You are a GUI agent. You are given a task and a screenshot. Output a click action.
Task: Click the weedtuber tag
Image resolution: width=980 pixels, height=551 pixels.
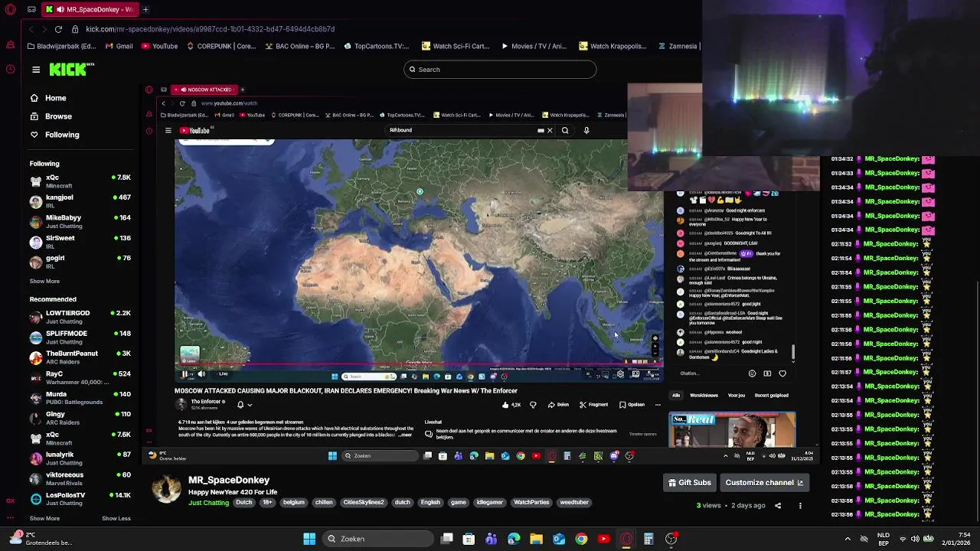click(x=574, y=503)
